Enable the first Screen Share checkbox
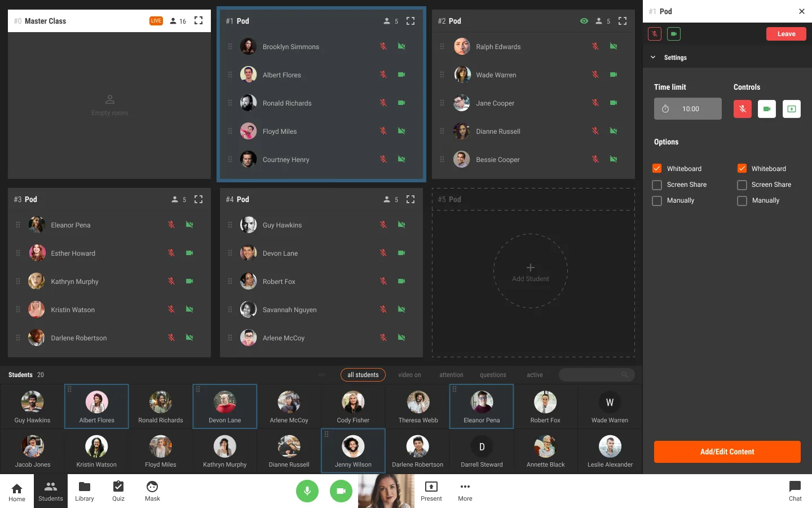 [657, 185]
